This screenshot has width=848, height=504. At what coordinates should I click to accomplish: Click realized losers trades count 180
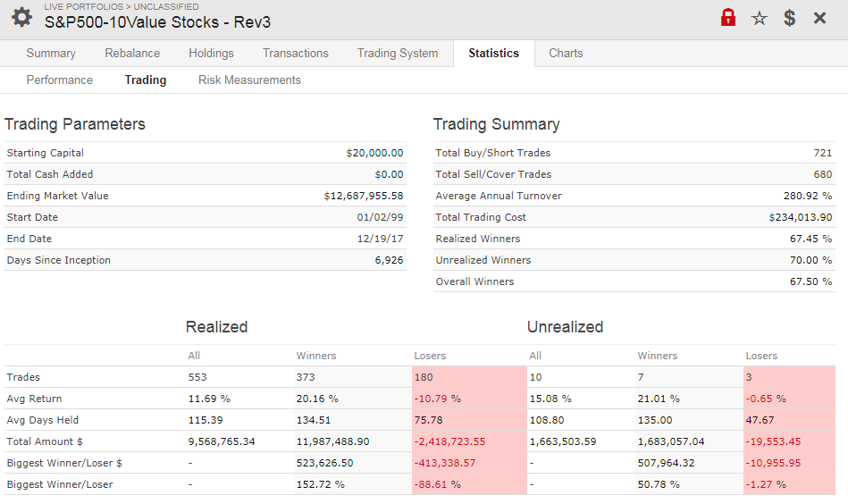tap(424, 377)
